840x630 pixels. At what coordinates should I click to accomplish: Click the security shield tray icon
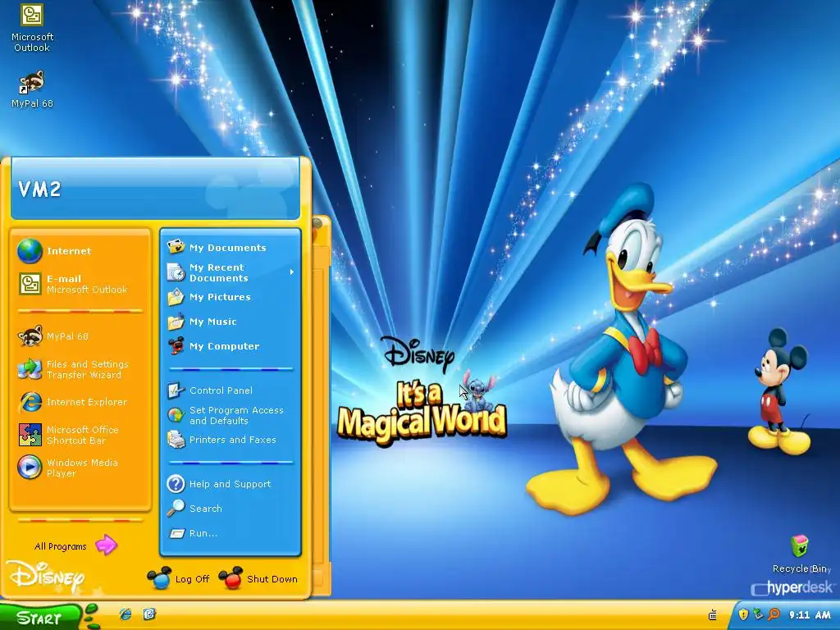pos(743,614)
